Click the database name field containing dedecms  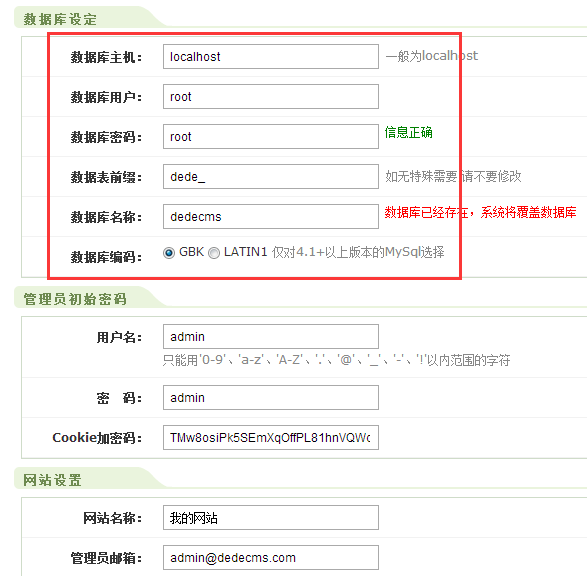pyautogui.click(x=271, y=216)
